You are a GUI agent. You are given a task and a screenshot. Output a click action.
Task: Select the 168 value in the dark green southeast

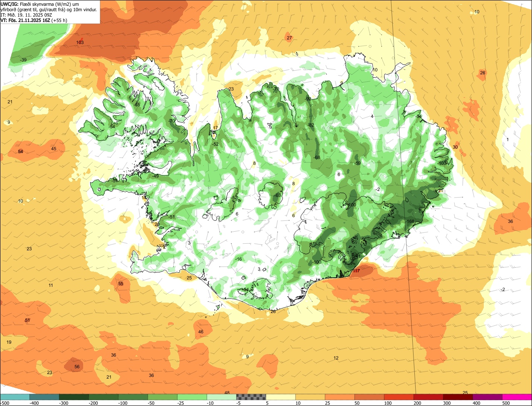pos(411,221)
